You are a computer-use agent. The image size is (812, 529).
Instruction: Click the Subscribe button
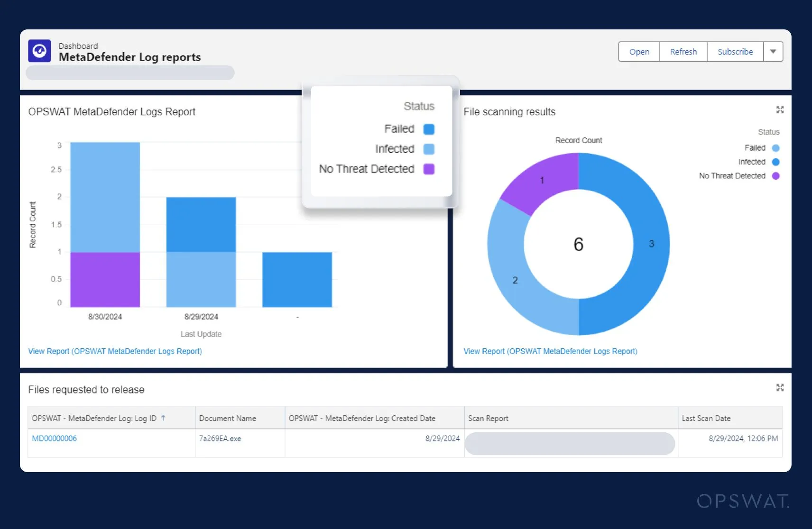pos(735,51)
